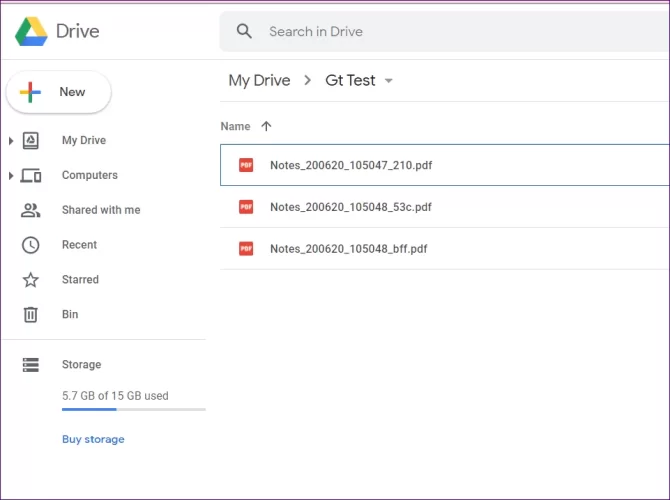Click the search magnifier icon
Screen dimensions: 670x500
coord(244,31)
